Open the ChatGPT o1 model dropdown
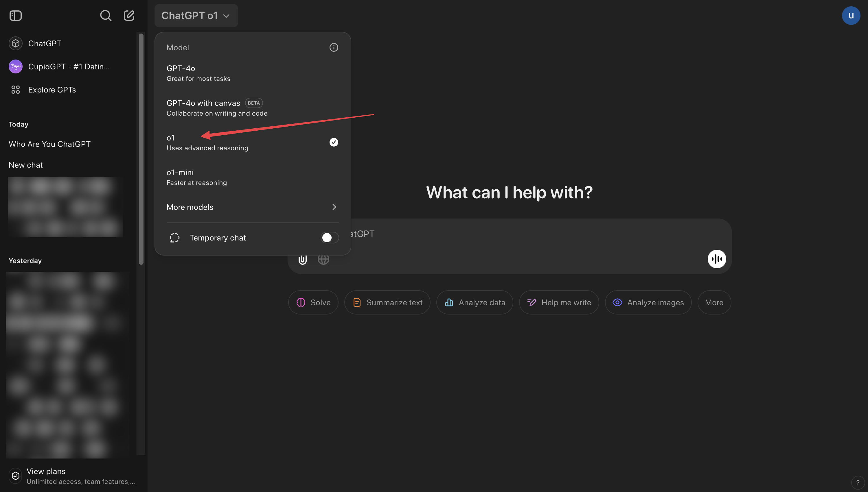 (196, 16)
